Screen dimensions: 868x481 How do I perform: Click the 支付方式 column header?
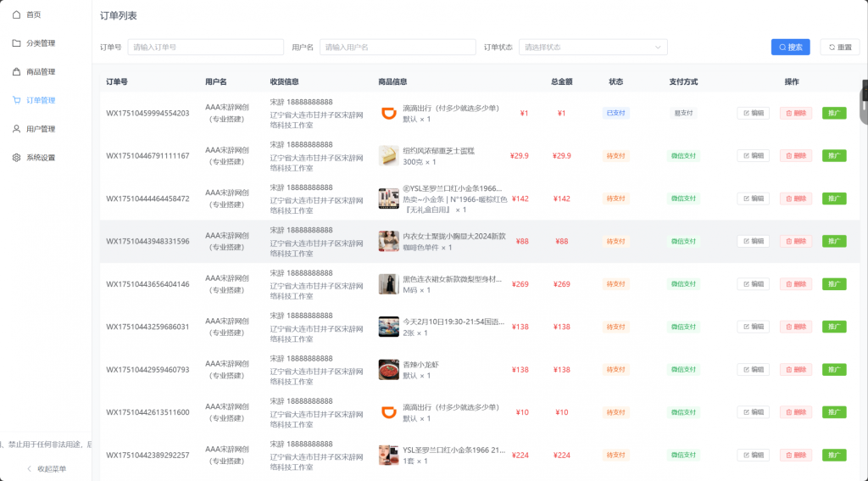pos(683,81)
